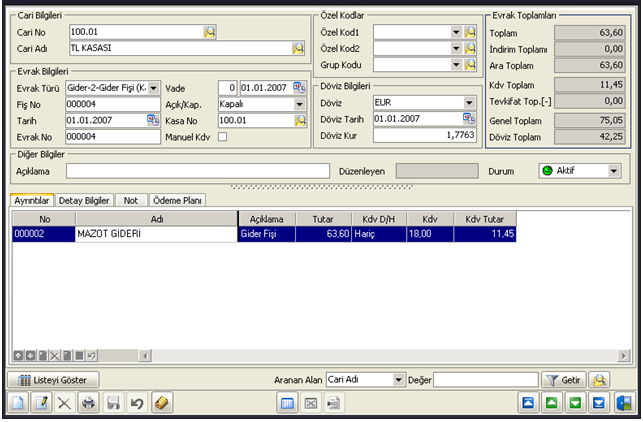Image resolution: width=643 pixels, height=422 pixels.
Task: Click the Tutar column header
Action: coord(323,219)
